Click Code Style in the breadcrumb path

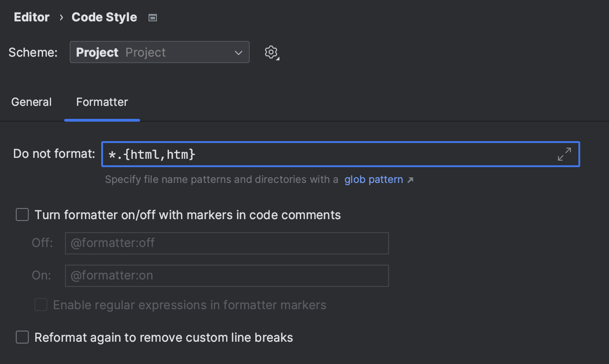[x=104, y=17]
